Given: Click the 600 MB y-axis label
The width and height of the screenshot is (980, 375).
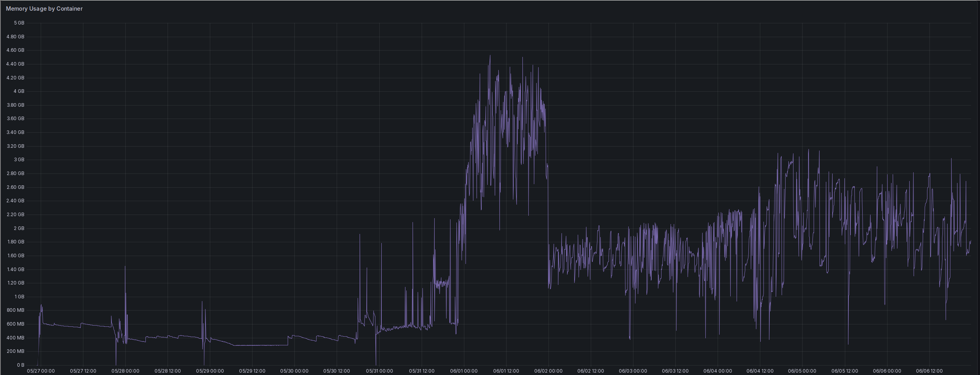Looking at the screenshot, I should [15, 324].
